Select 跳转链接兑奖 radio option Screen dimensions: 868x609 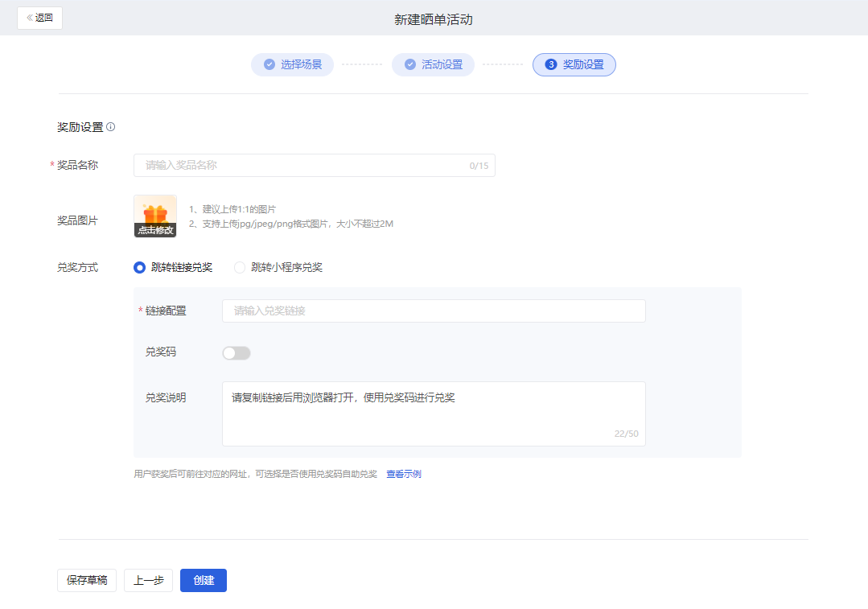(173, 267)
